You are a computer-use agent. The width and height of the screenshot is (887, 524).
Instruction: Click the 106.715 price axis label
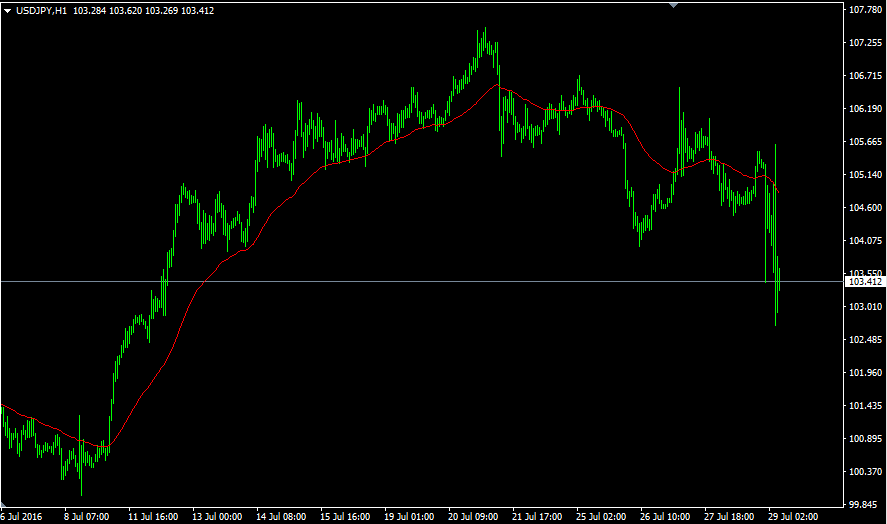pyautogui.click(x=866, y=76)
